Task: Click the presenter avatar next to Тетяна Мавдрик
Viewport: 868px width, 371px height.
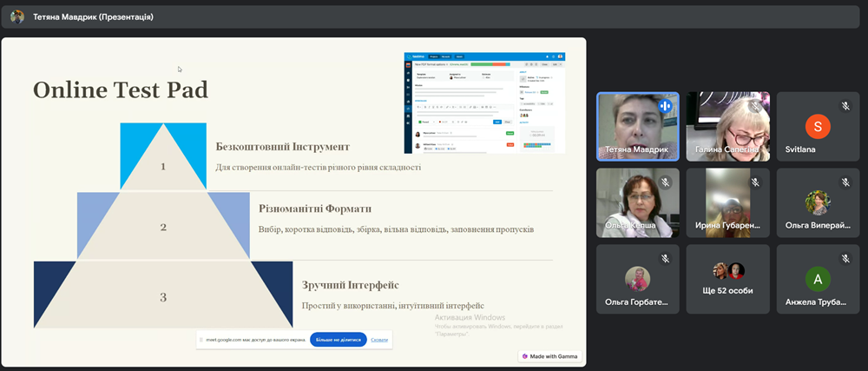Action: 17,17
